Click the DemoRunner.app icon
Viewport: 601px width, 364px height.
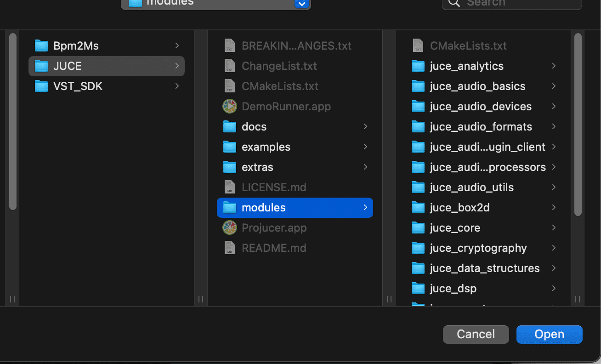click(229, 107)
